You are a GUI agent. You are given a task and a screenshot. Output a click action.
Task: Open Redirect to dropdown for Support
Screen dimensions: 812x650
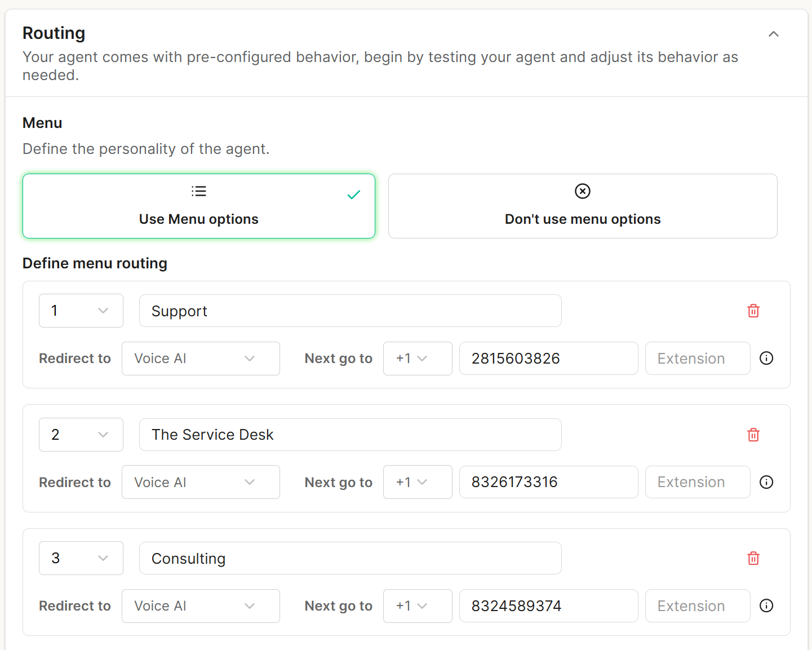(201, 359)
